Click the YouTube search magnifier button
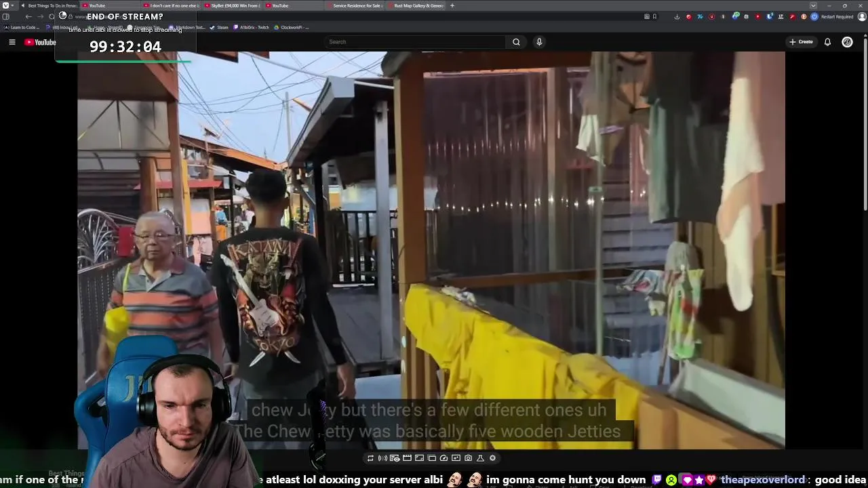Viewport: 868px width, 488px height. coord(516,42)
